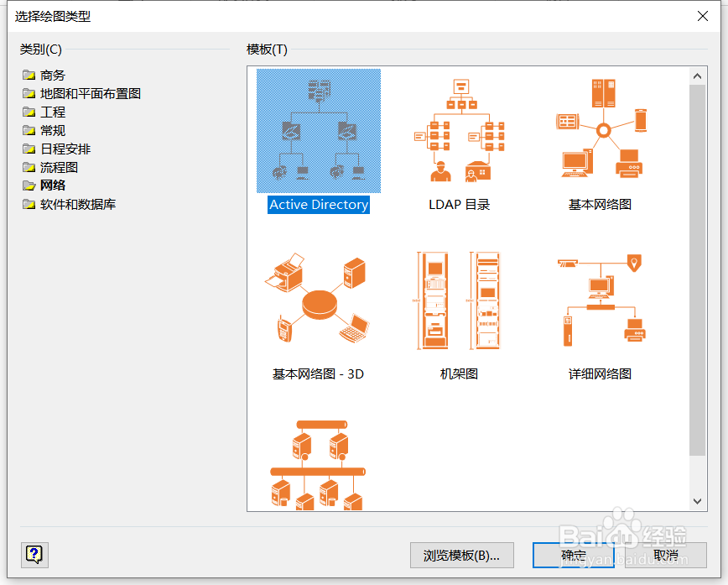Select the 常规 category
This screenshot has height=585, width=728.
[x=54, y=129]
